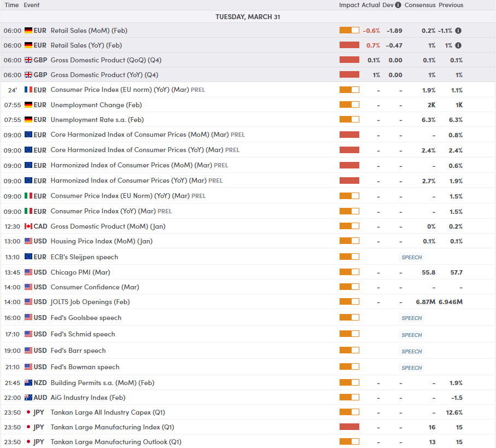Click SPEECH tag on Fed's Barr row
The height and width of the screenshot is (448, 496).
[x=412, y=351]
